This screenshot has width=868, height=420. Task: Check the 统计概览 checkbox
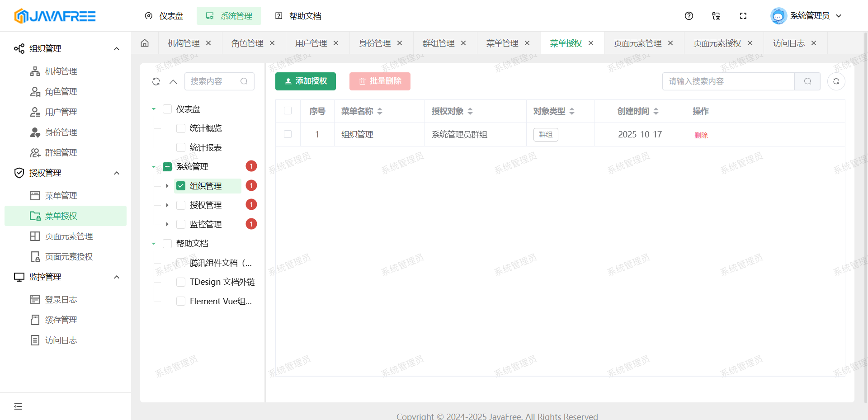(181, 128)
